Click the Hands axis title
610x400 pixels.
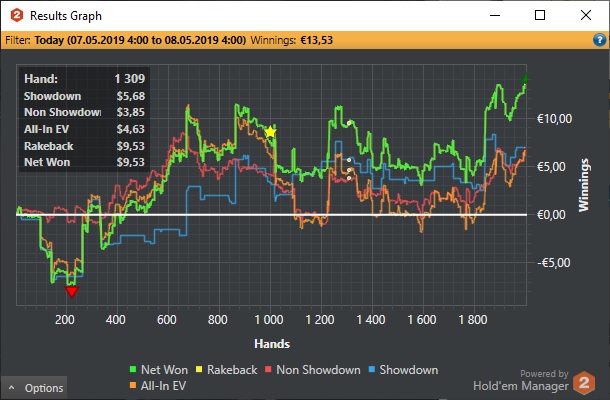(x=272, y=344)
